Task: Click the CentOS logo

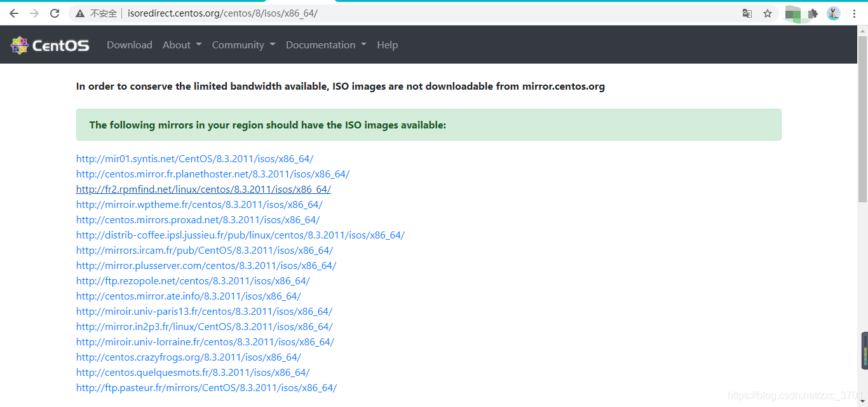Action: tap(50, 45)
